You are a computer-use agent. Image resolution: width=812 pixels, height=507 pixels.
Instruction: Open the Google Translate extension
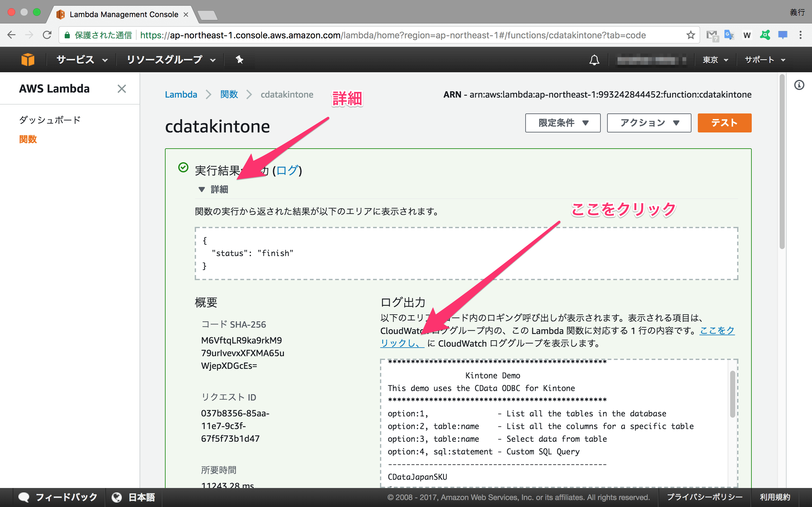729,35
